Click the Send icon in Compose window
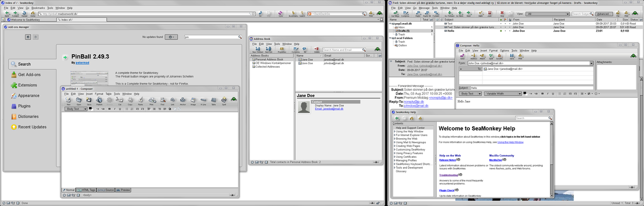Image resolution: width=644 pixels, height=206 pixels. tap(462, 57)
